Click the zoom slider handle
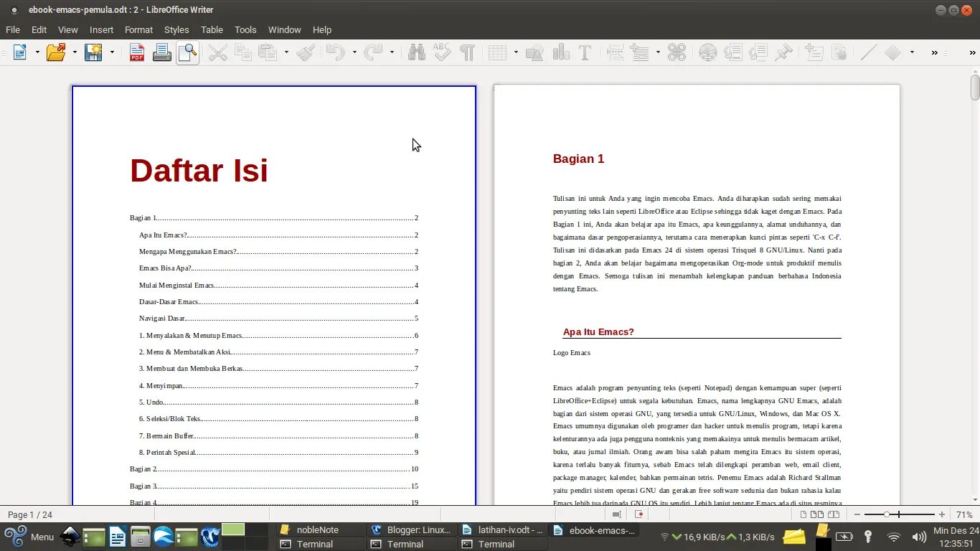 (887, 514)
